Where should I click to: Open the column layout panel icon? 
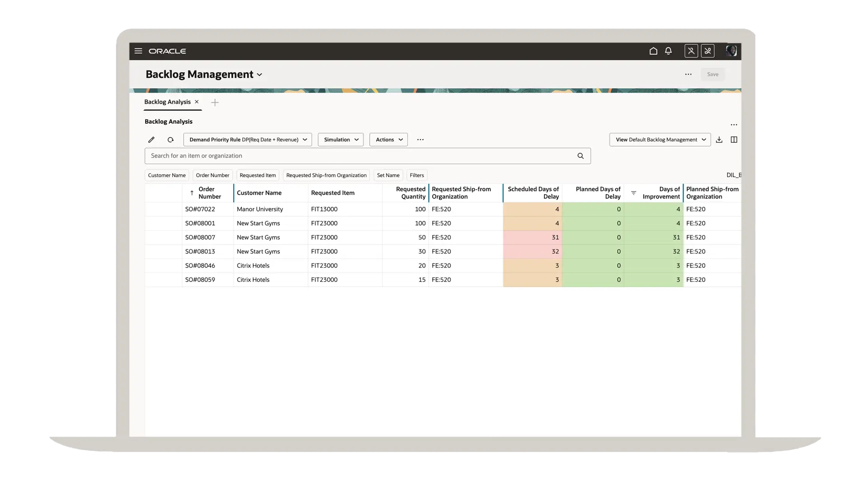(734, 140)
